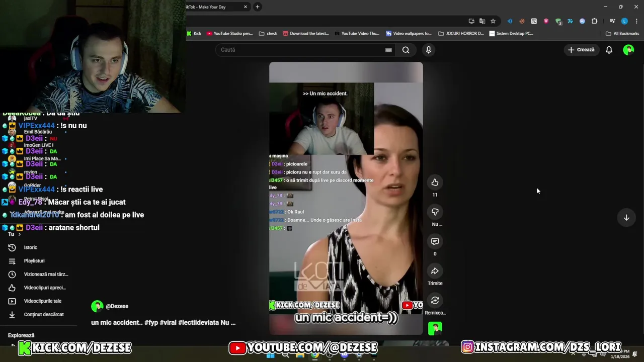
Task: Click the green extension with badge 2
Action: coord(558,21)
